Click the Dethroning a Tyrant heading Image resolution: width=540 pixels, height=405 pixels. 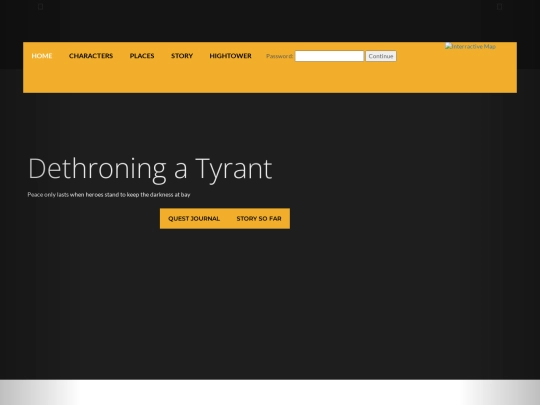[x=150, y=169]
